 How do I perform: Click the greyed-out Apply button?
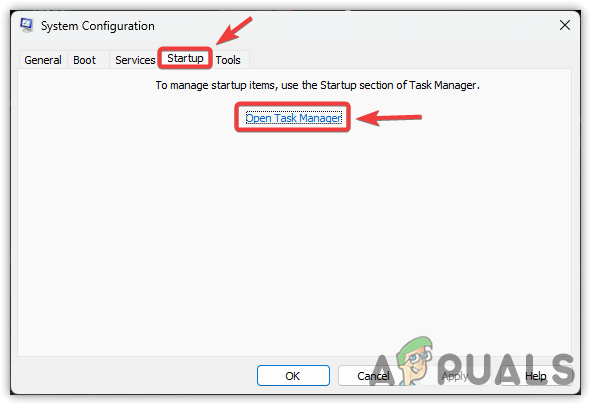(455, 376)
